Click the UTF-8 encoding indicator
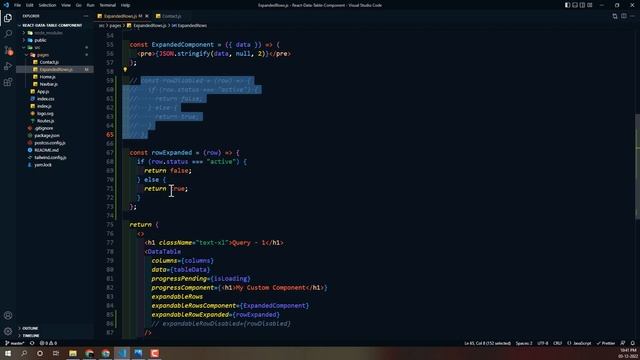The height and width of the screenshot is (360, 640). tap(542, 343)
